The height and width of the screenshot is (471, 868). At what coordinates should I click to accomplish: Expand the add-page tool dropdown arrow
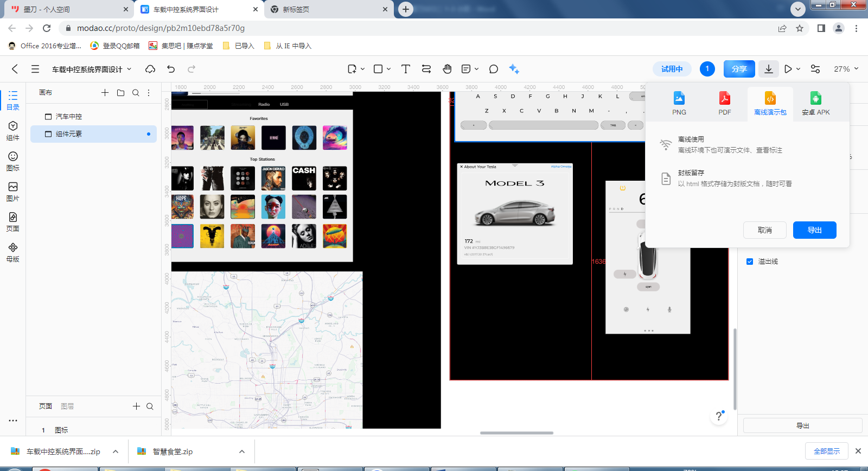pos(362,69)
